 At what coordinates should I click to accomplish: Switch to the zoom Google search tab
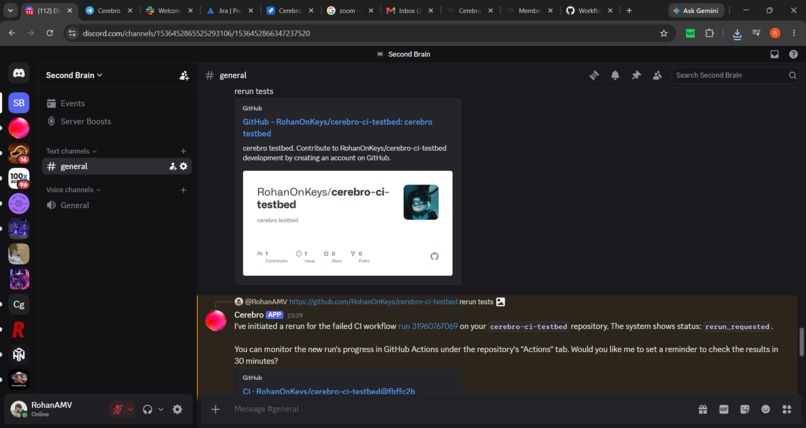point(351,10)
